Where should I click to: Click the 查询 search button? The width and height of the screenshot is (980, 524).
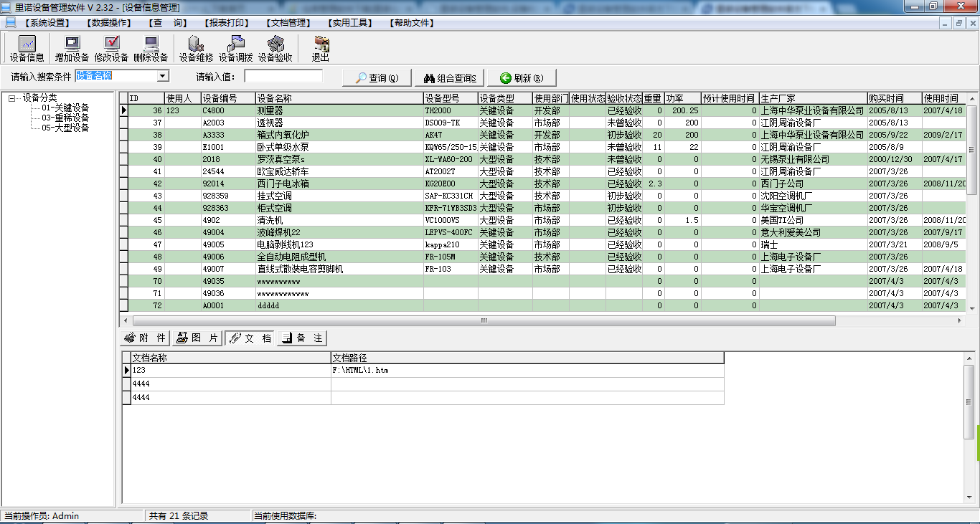(x=377, y=78)
